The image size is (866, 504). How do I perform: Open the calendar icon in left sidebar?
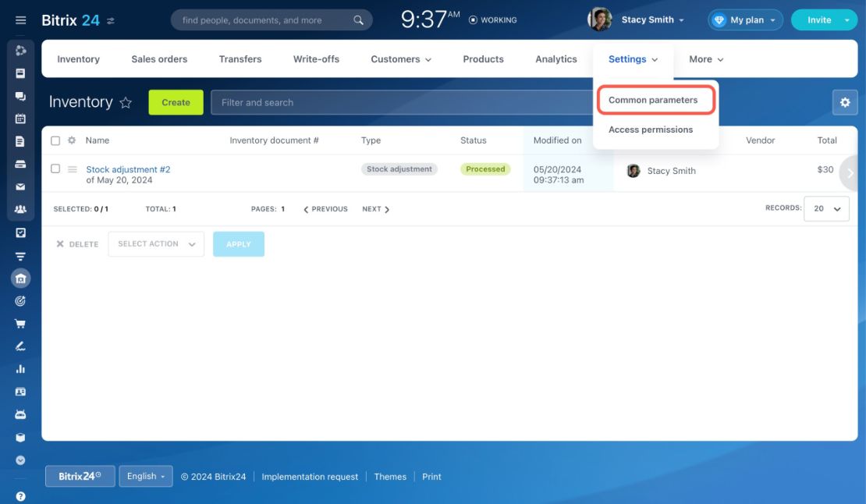tap(20, 119)
